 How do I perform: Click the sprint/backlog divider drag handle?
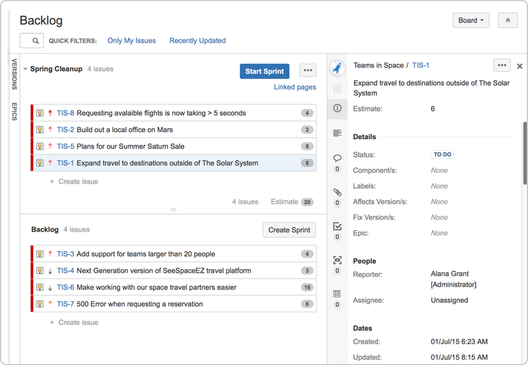[x=173, y=209]
